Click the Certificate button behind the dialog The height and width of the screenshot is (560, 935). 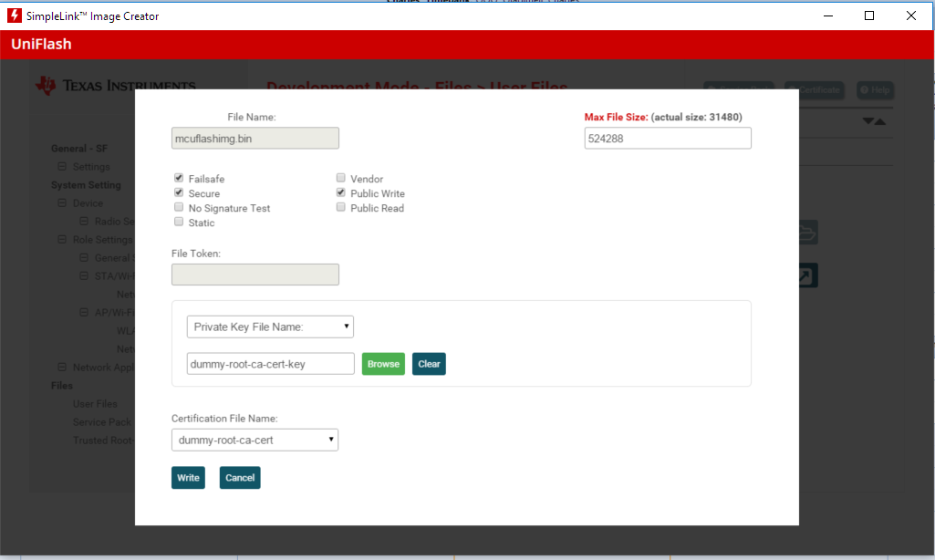(814, 90)
